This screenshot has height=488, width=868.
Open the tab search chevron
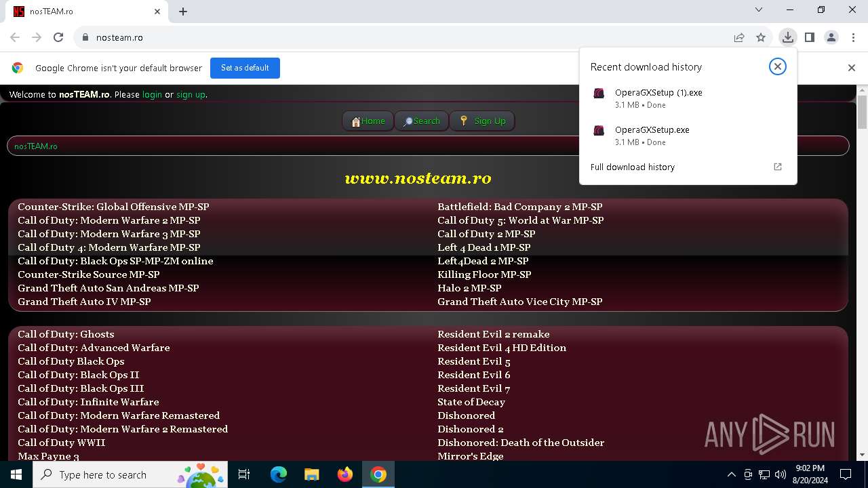pyautogui.click(x=759, y=9)
